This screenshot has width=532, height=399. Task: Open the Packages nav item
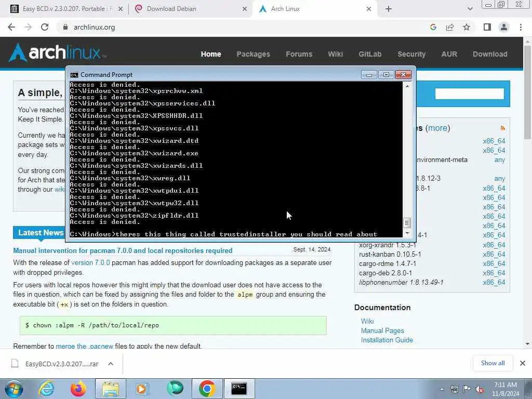pyautogui.click(x=253, y=54)
